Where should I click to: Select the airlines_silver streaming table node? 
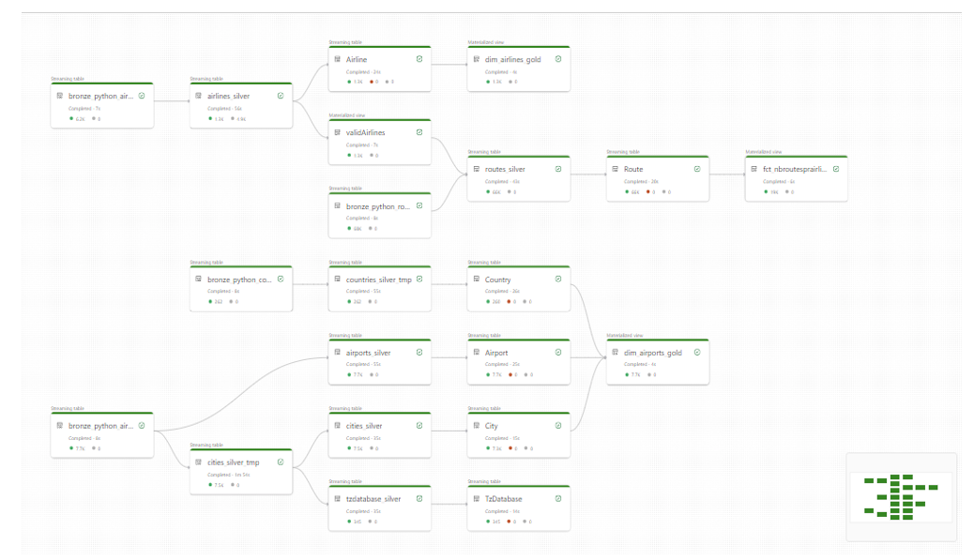point(241,106)
